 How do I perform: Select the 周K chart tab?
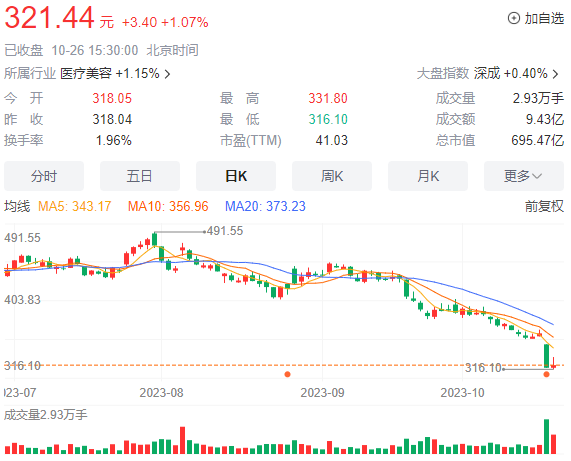(x=332, y=176)
